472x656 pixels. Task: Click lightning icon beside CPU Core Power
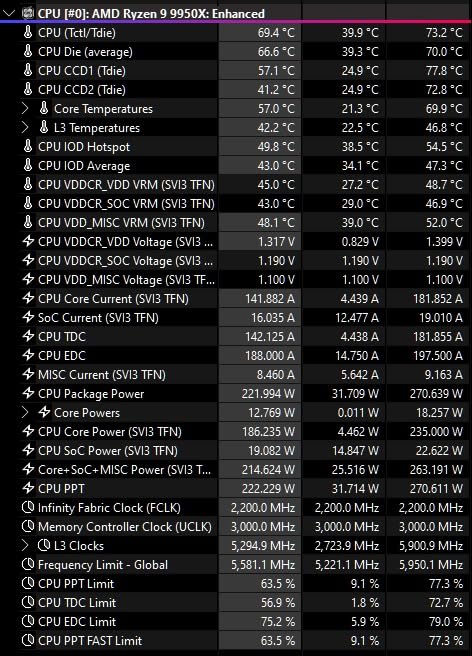[28, 431]
